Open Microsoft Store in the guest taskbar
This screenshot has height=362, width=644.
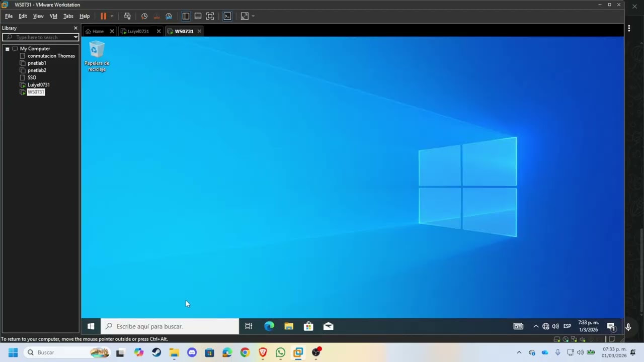tap(308, 326)
